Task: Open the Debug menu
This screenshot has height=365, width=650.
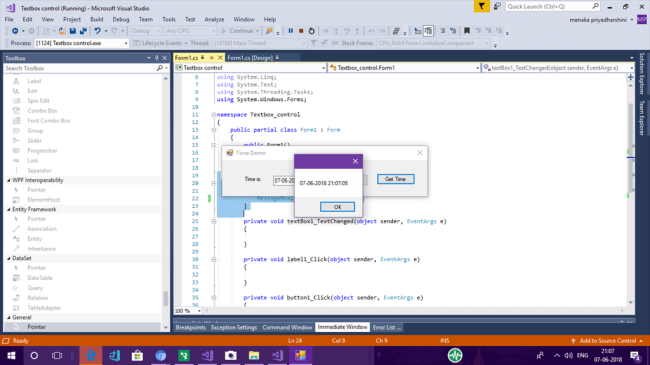Action: pos(121,19)
